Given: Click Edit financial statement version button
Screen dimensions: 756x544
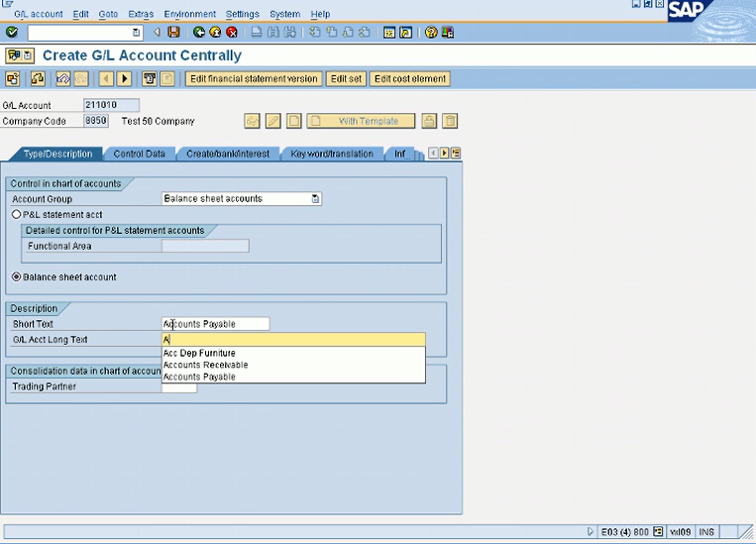Looking at the screenshot, I should click(254, 78).
